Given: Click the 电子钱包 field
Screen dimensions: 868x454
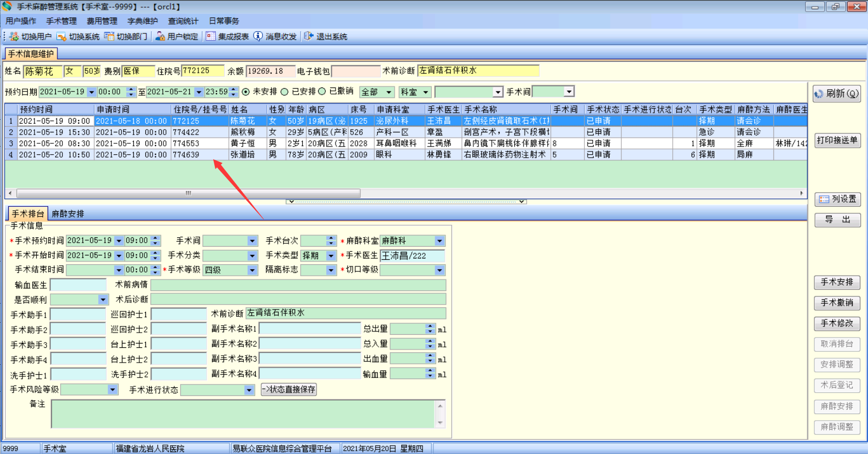Looking at the screenshot, I should click(x=356, y=72).
